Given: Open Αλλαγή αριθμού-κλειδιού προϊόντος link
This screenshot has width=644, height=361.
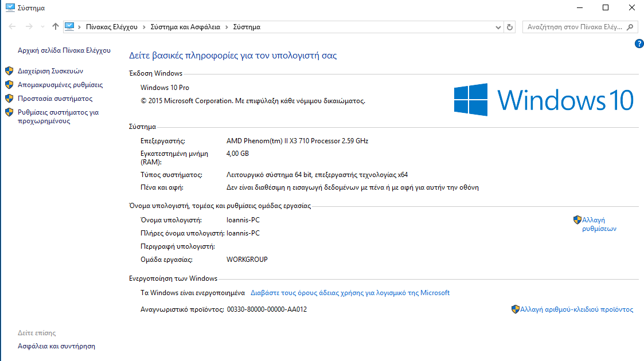Looking at the screenshot, I should pos(577,309).
